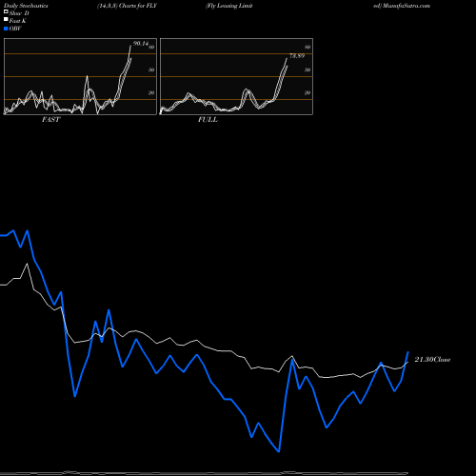Click the '(14,3,3) Charts for FLY' heading

tap(127, 6)
